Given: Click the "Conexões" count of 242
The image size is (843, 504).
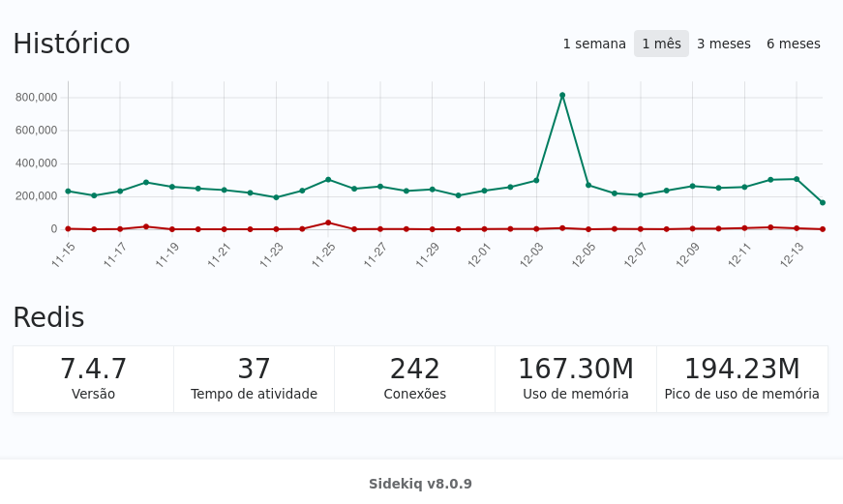Looking at the screenshot, I should coord(414,369).
